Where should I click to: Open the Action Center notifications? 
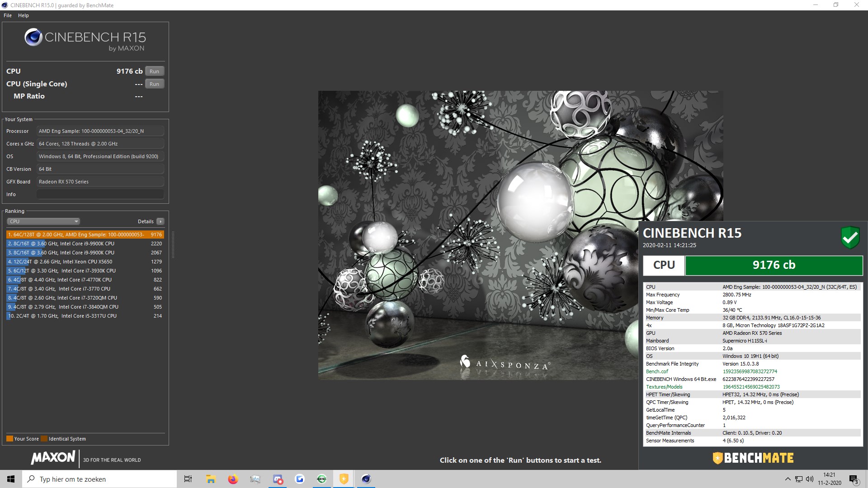854,479
